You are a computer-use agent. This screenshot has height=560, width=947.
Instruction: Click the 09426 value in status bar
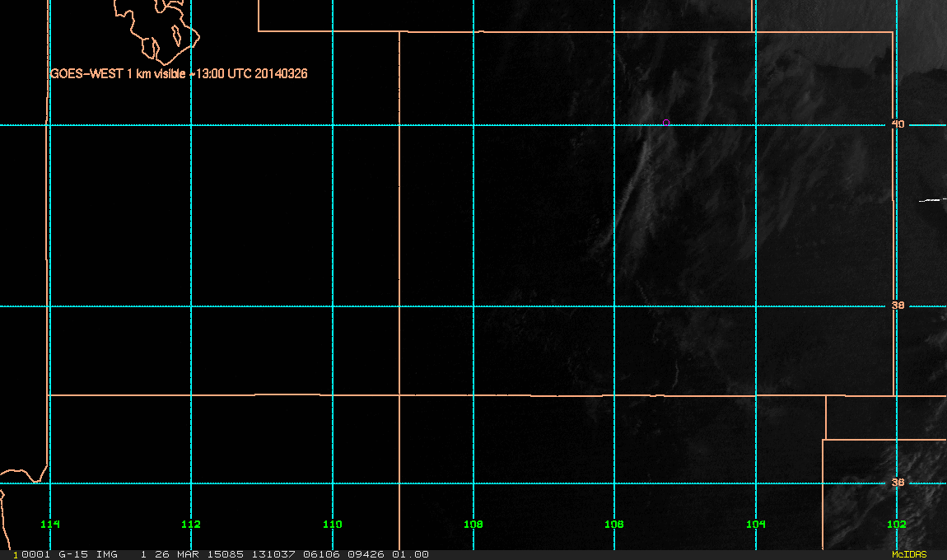tap(366, 554)
